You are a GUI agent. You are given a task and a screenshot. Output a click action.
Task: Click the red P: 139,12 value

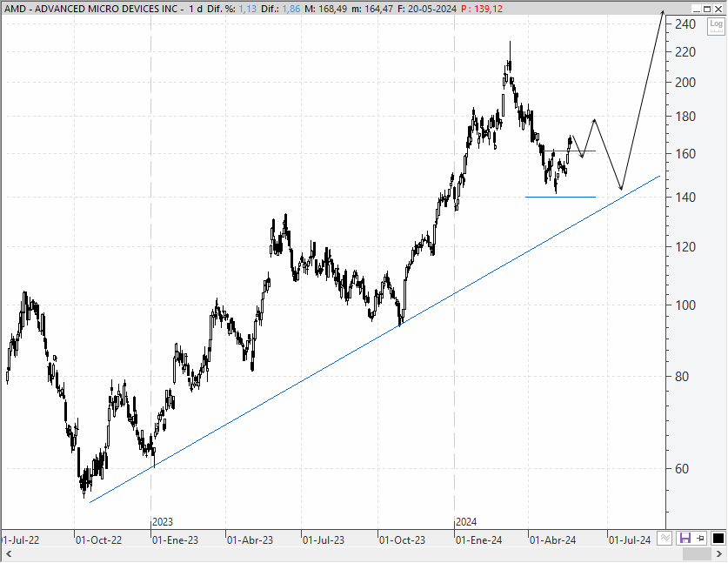point(482,9)
